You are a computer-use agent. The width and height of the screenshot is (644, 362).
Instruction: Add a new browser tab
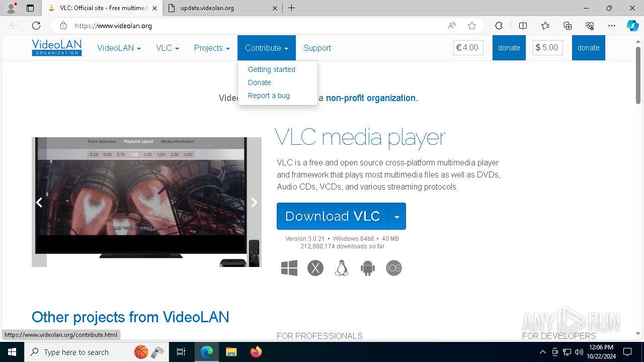[x=291, y=8]
